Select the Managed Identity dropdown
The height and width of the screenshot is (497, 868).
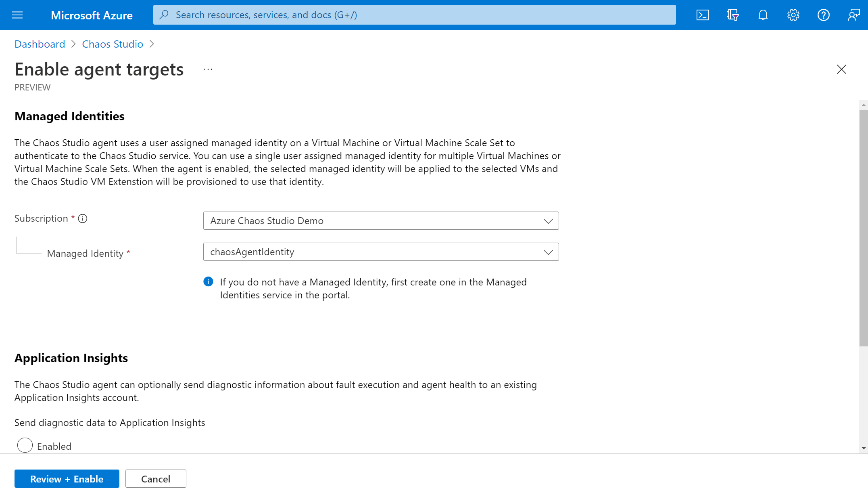(381, 252)
